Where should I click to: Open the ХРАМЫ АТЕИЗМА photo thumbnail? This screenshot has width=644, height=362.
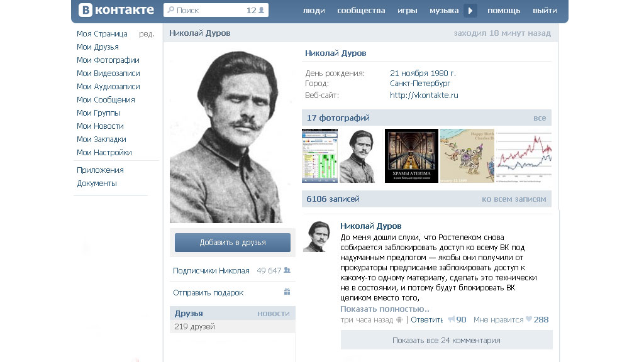411,156
